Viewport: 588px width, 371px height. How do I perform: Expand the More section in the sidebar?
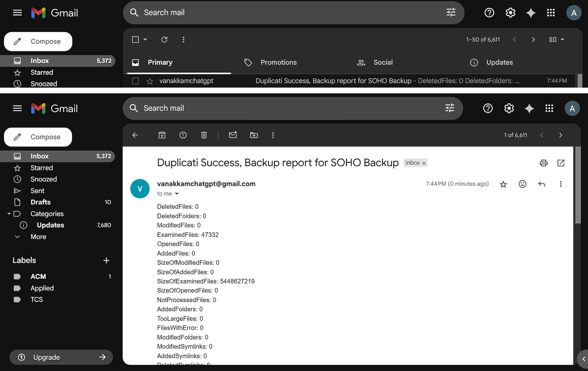click(38, 237)
